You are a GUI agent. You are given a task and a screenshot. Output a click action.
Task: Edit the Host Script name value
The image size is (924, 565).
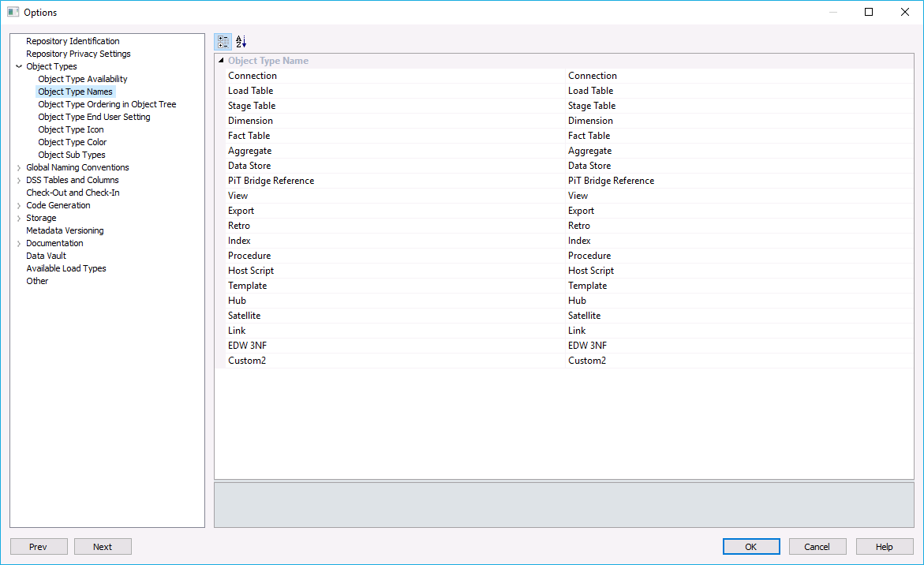click(x=739, y=271)
